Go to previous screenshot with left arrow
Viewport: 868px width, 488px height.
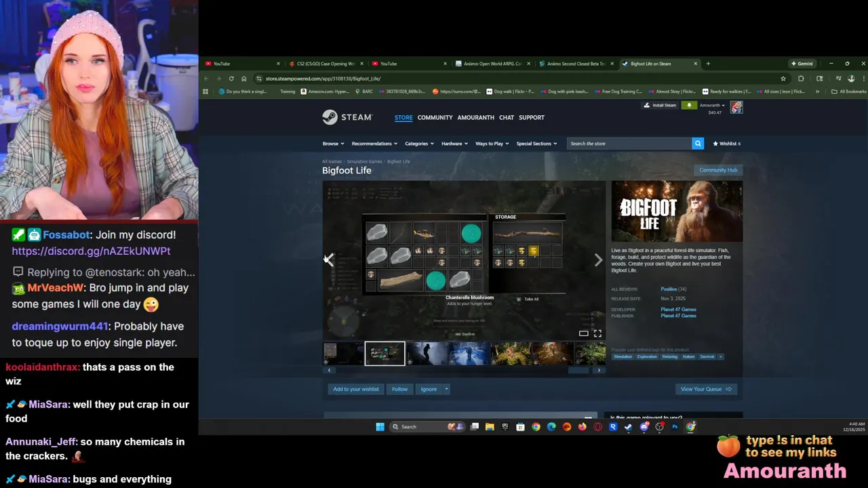330,260
